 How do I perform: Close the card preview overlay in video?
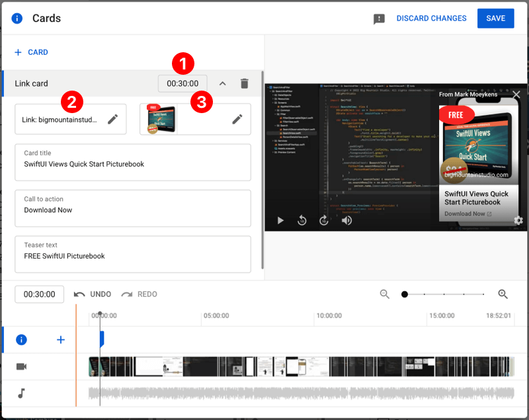[x=516, y=95]
